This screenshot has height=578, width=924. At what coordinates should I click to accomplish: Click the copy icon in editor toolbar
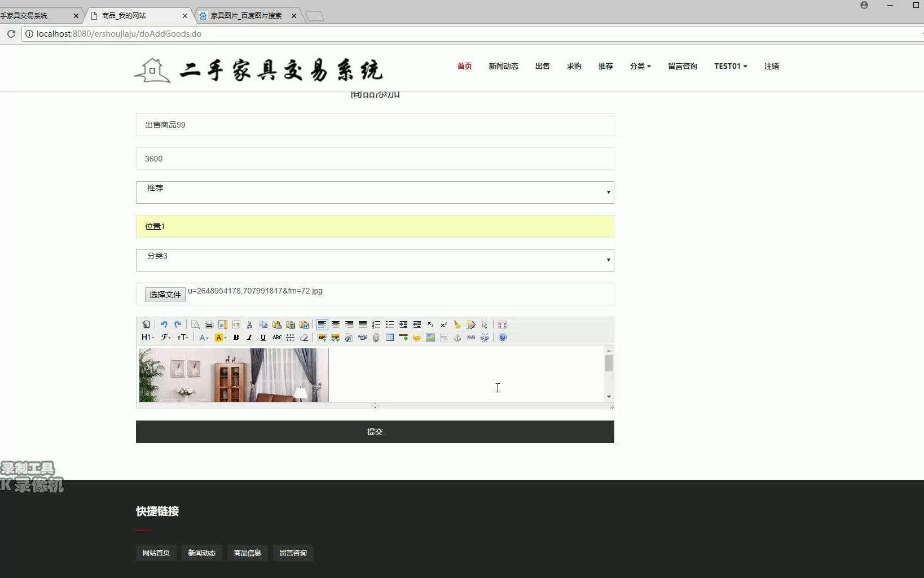[x=263, y=325]
